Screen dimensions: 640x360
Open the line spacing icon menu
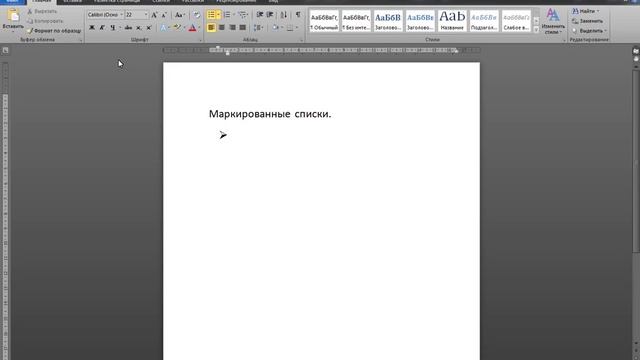[x=258, y=28]
